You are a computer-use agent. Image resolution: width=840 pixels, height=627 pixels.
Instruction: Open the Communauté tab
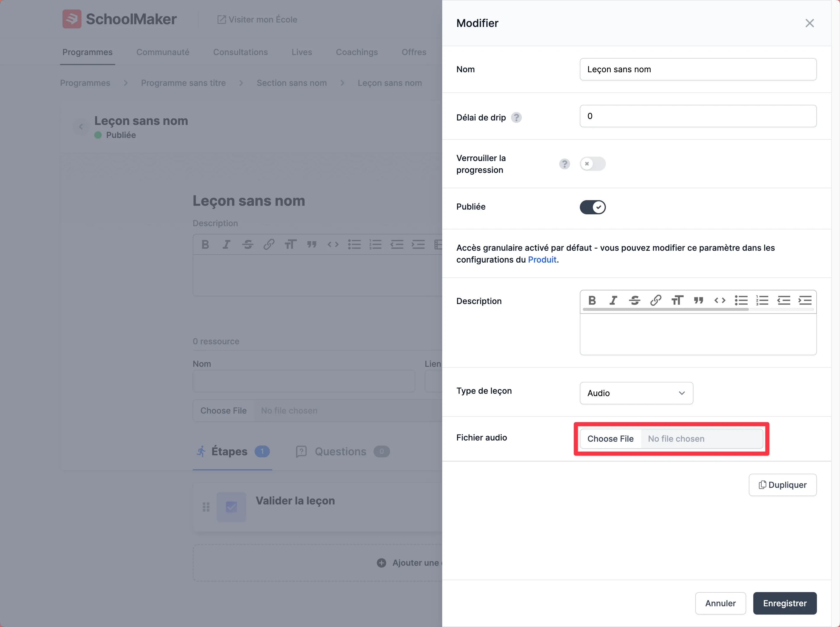tap(163, 52)
